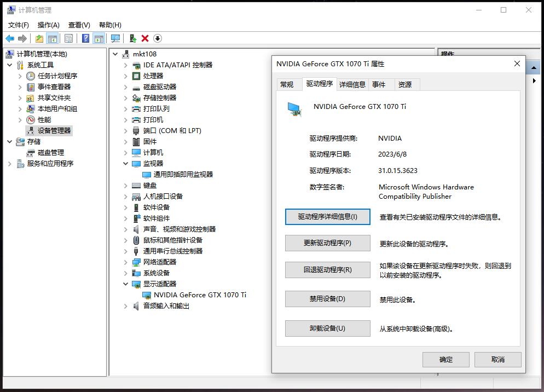Collapse the 系统工具 tree node
The image size is (544, 392).
(10, 65)
